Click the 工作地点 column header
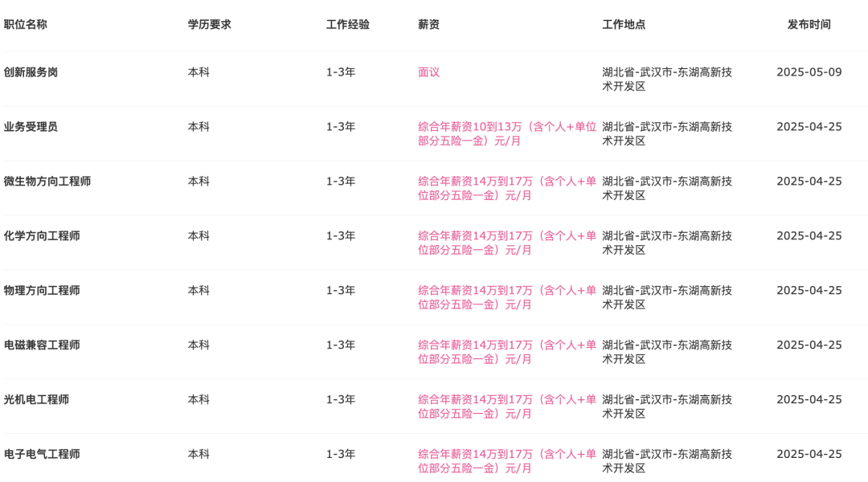This screenshot has height=482, width=868. coord(624,24)
